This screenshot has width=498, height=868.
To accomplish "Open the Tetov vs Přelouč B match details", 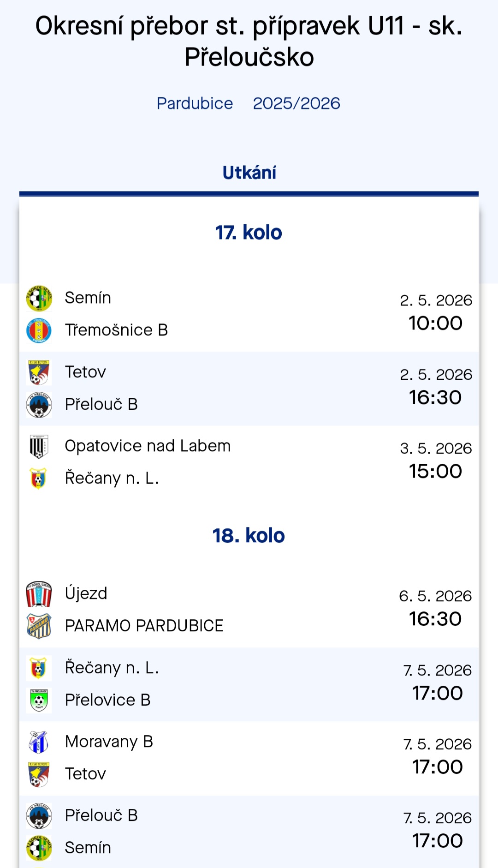I will (x=249, y=388).
